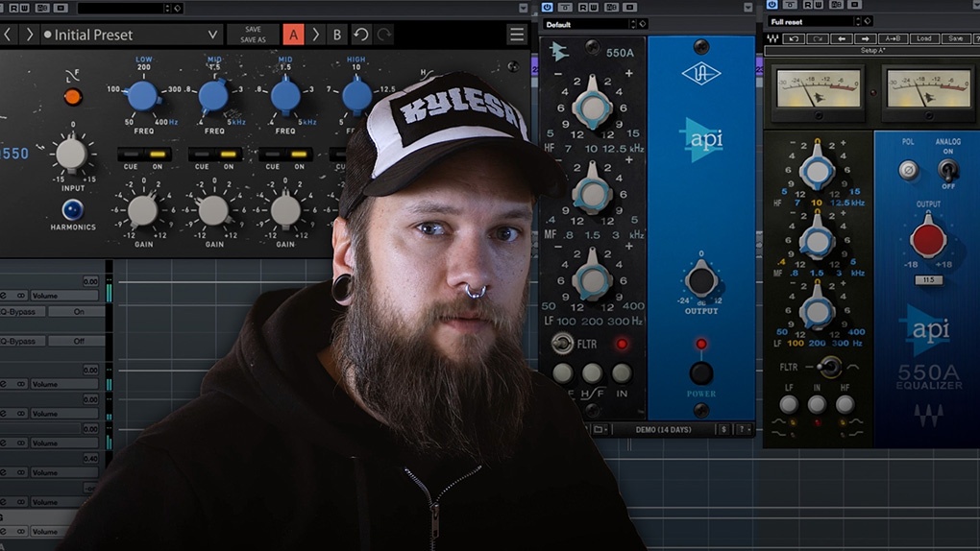Click the Waves left arrow preset icon
The height and width of the screenshot is (551, 980).
click(x=842, y=38)
